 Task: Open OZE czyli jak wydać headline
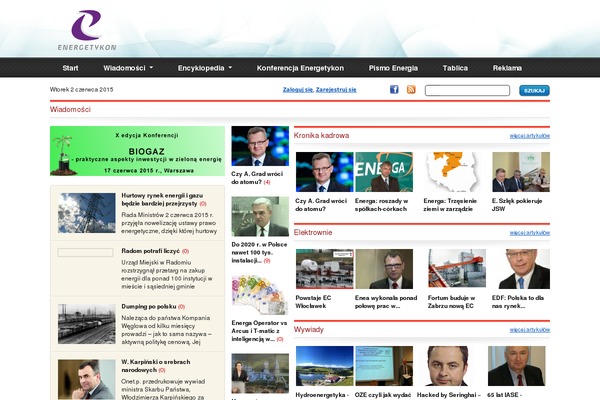pyautogui.click(x=383, y=395)
